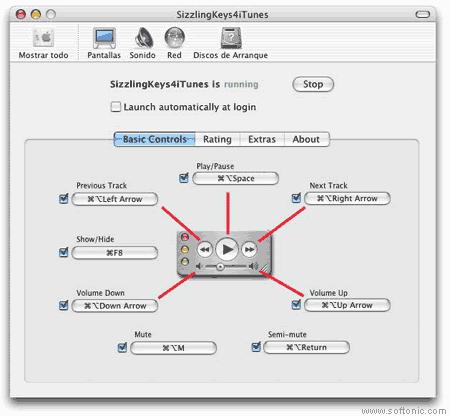
Task: Click the Previous Track shortcut field
Action: (x=115, y=199)
